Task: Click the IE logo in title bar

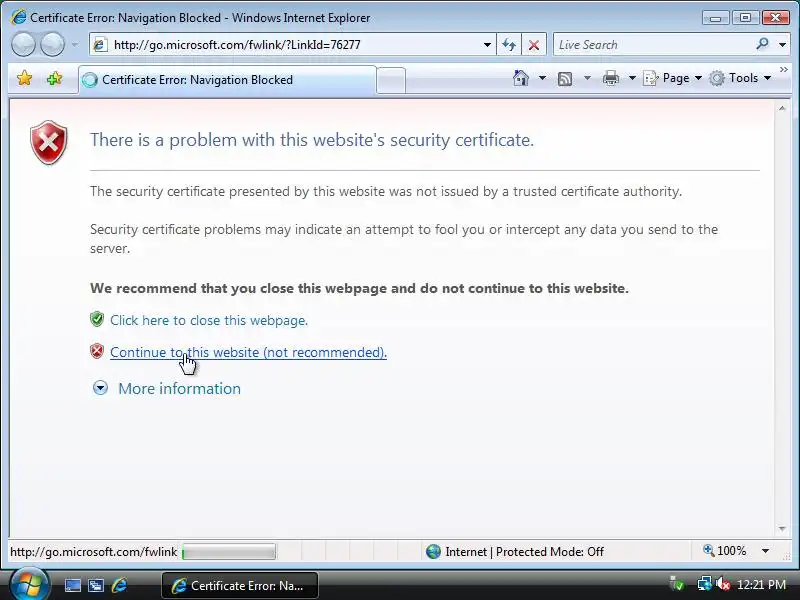Action: (x=18, y=17)
